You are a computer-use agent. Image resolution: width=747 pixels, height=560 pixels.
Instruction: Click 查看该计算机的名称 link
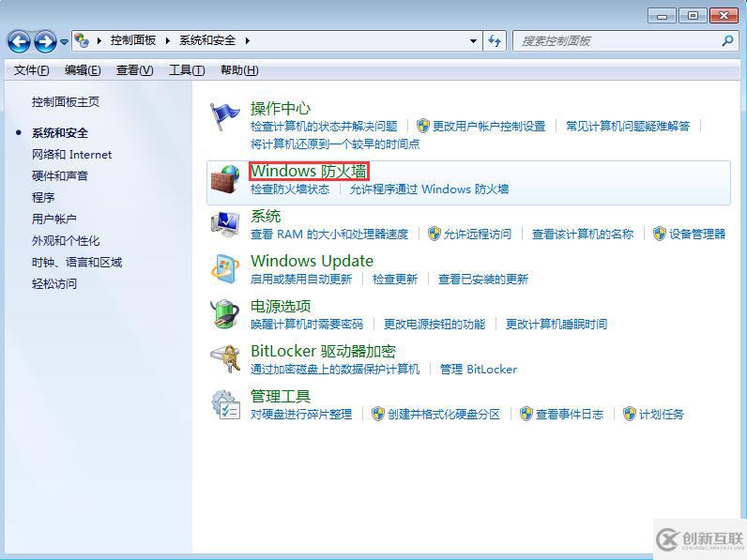click(x=582, y=235)
